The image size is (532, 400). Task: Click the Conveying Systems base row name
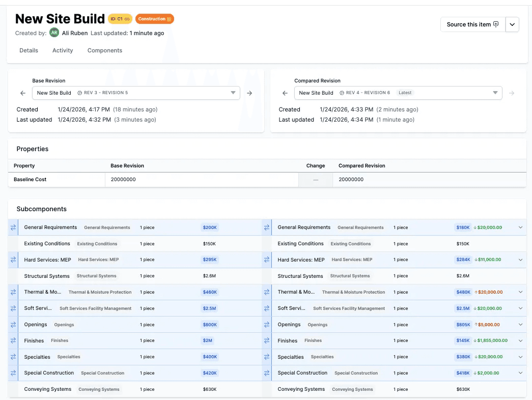click(x=48, y=389)
